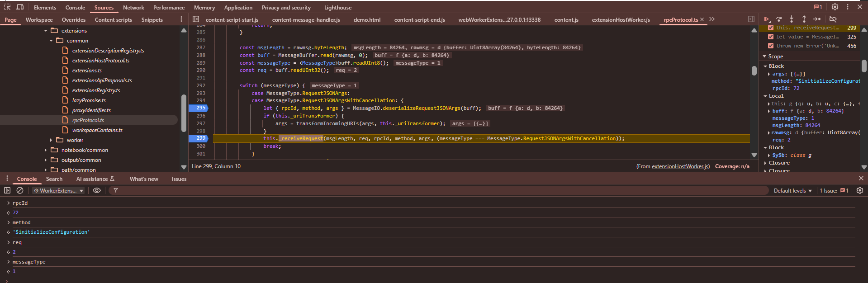The image size is (868, 283).
Task: Switch to the Application panel tab
Action: coord(238,8)
